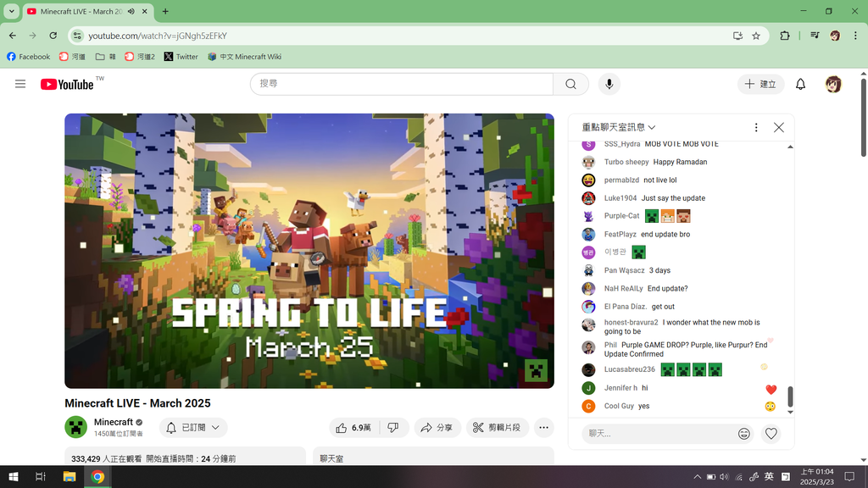Open the notifications bell
Screen dimensions: 868x488
(800, 84)
